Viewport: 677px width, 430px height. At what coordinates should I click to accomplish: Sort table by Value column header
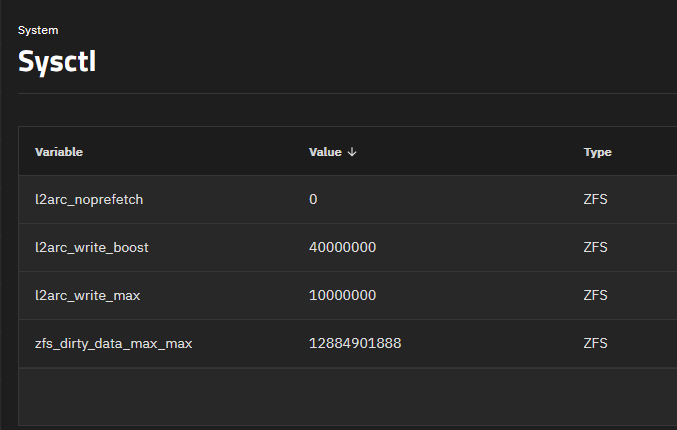[325, 152]
